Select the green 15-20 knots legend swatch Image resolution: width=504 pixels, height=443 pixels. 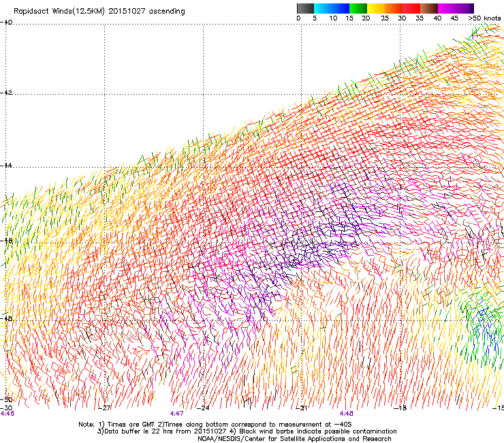click(358, 8)
